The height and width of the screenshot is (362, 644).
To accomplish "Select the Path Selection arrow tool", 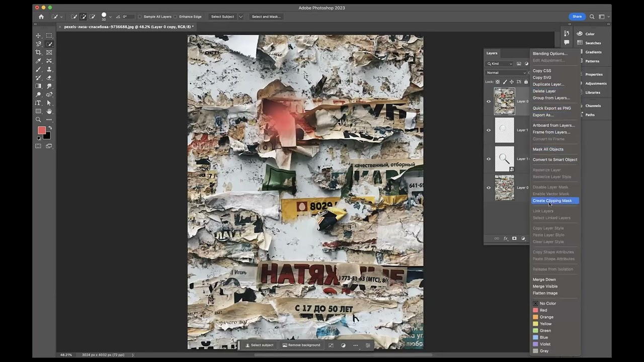I will pyautogui.click(x=49, y=103).
